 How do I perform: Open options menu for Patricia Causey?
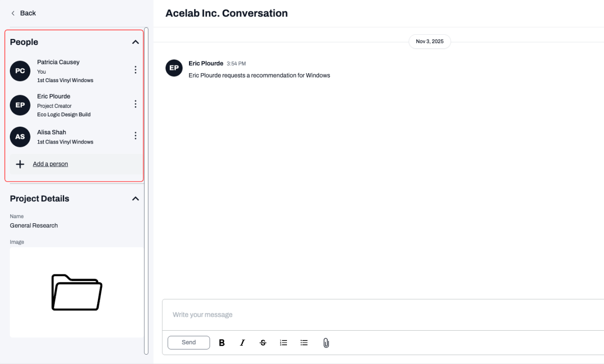click(x=136, y=70)
